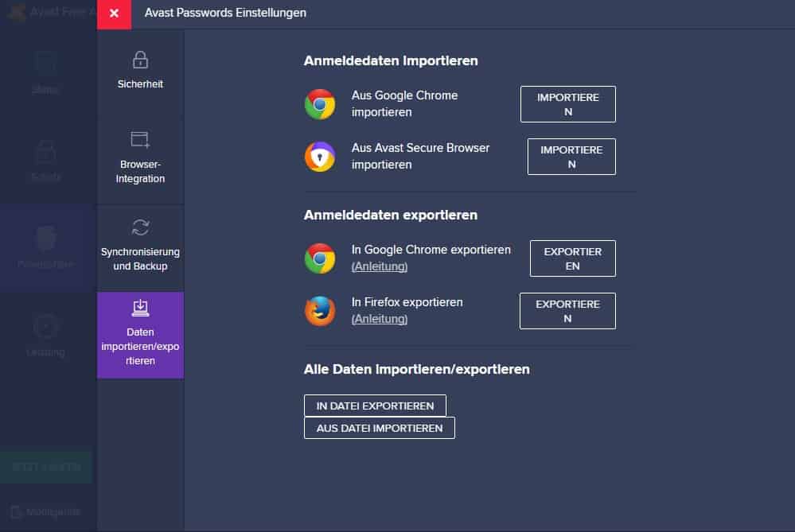Open the Anleitung link for Google Chrome export
Screen dimensions: 795x532
pyautogui.click(x=380, y=266)
